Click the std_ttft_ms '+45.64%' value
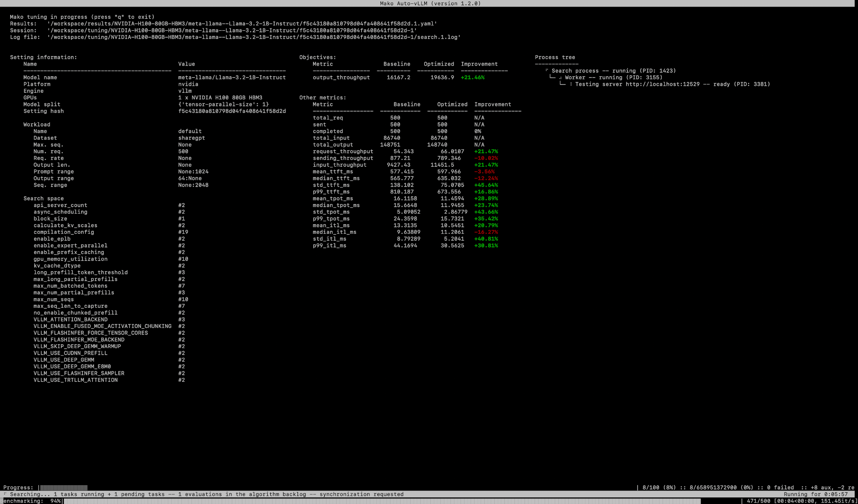 point(486,185)
